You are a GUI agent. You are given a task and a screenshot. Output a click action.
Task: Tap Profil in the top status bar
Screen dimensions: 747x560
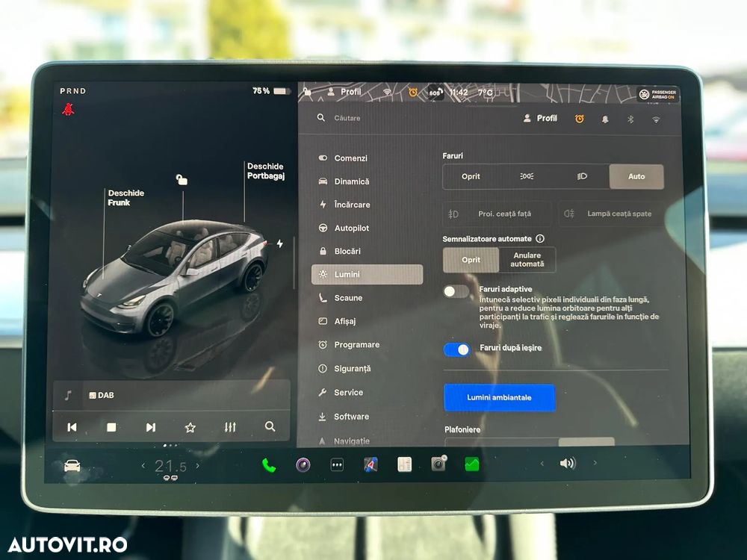coord(344,91)
